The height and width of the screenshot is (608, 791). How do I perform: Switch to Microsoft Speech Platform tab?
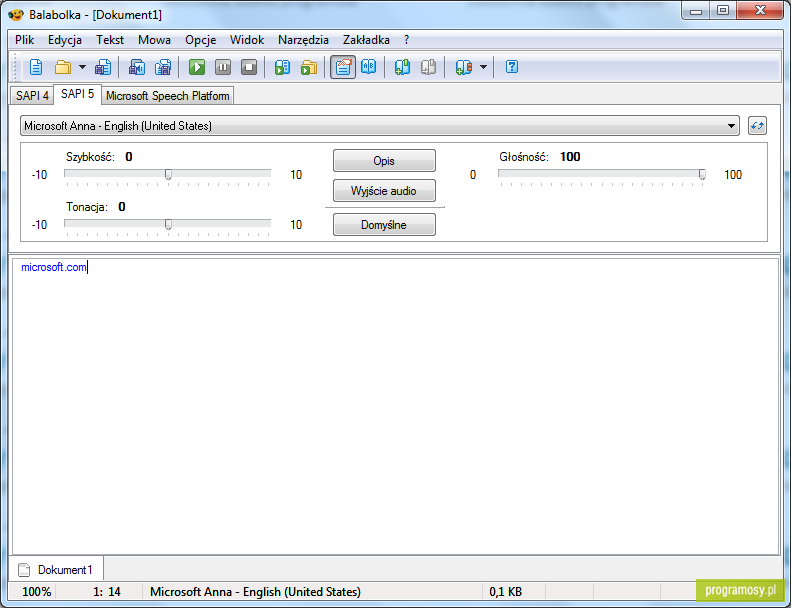point(167,96)
